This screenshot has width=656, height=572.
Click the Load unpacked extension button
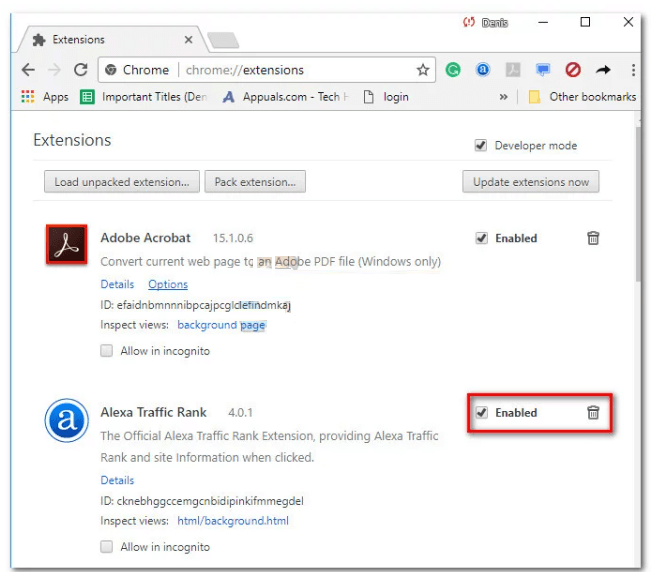121,182
